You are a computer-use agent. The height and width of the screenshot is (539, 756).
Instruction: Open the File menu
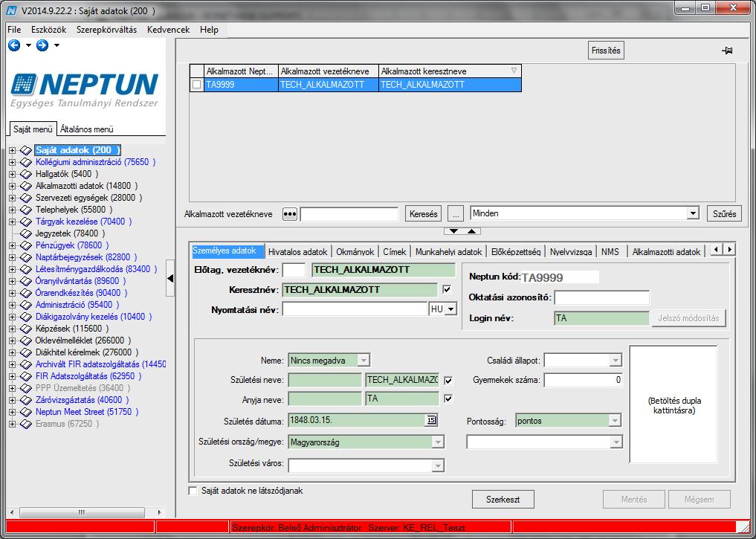(14, 30)
